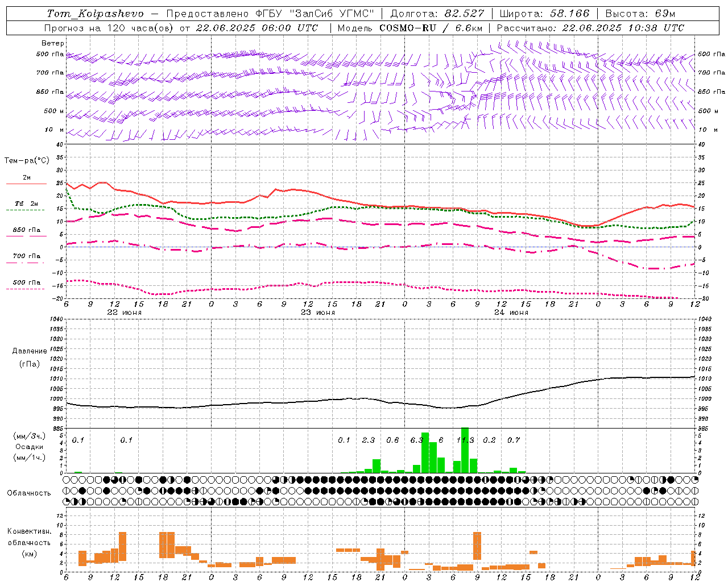
Task: Click the precipitation total 2.3
Action: tap(369, 440)
